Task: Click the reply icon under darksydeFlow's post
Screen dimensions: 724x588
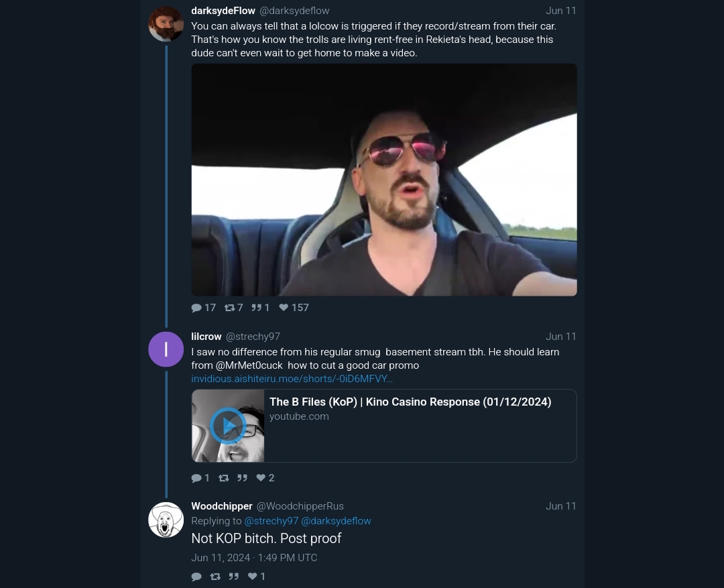Action: (196, 308)
